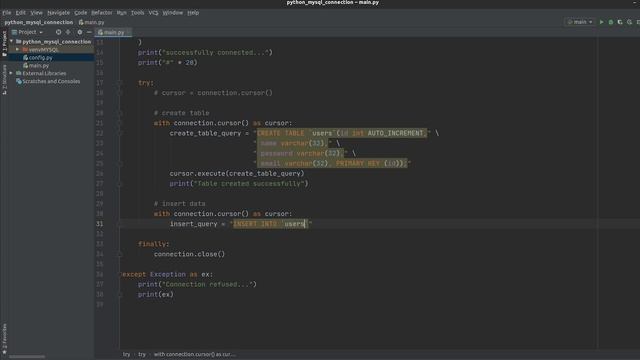
Task: Click the insert_query assignment line
Action: [x=241, y=224]
